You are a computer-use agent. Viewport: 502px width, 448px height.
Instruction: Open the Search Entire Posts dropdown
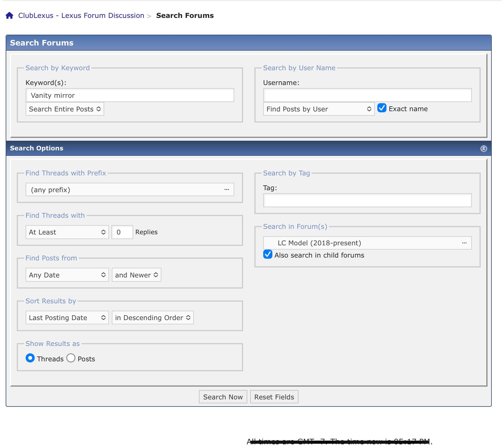65,109
